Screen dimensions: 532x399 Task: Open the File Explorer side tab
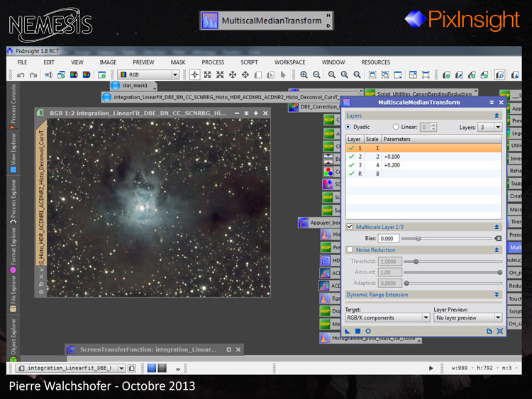13,293
